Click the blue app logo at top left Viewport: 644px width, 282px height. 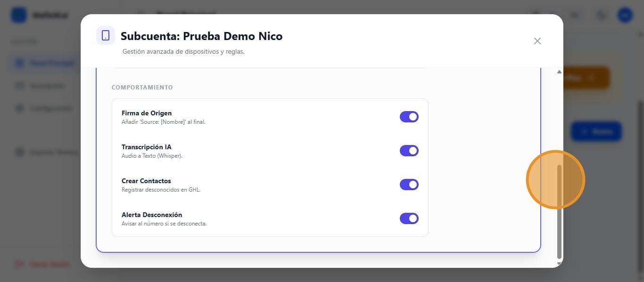19,15
